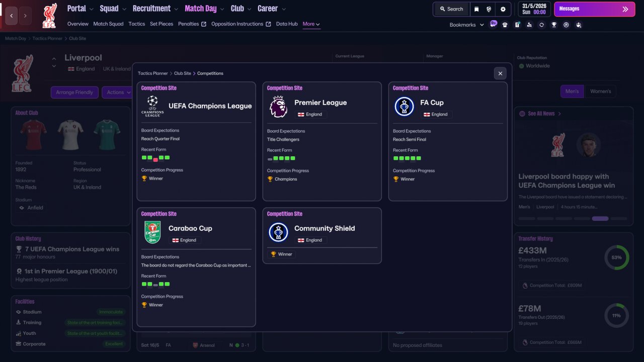Open the globe icon in the top bar
The image size is (644, 362).
(489, 9)
